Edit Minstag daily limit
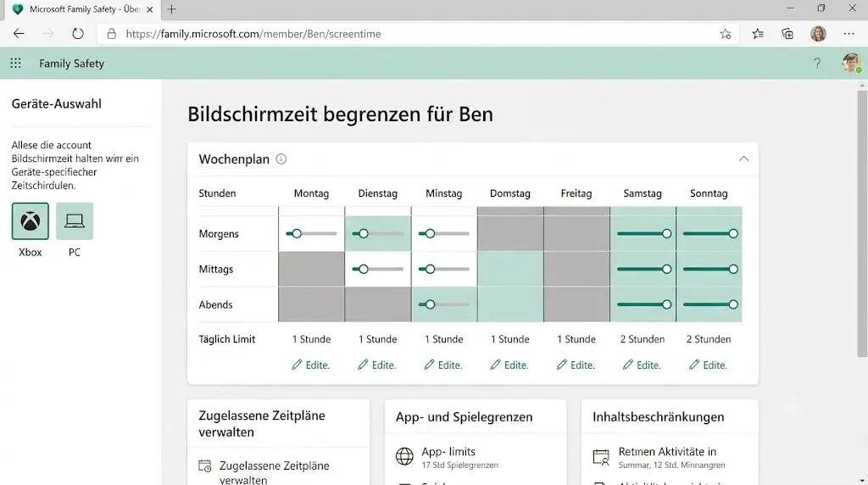This screenshot has height=485, width=868. [443, 365]
